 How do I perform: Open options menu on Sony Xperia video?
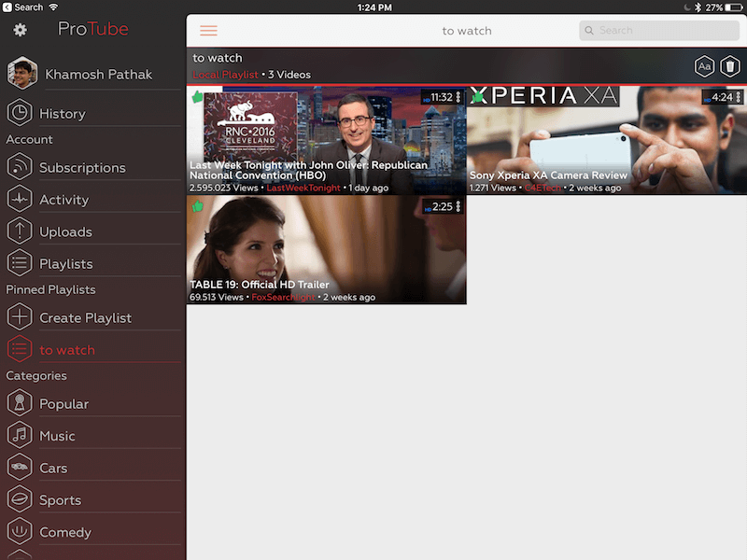click(739, 97)
